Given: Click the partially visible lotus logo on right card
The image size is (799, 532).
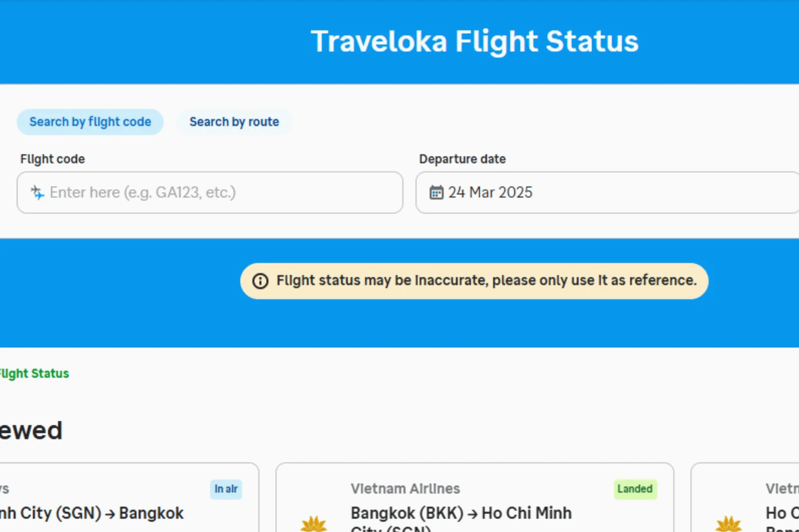Looking at the screenshot, I should click(x=729, y=523).
